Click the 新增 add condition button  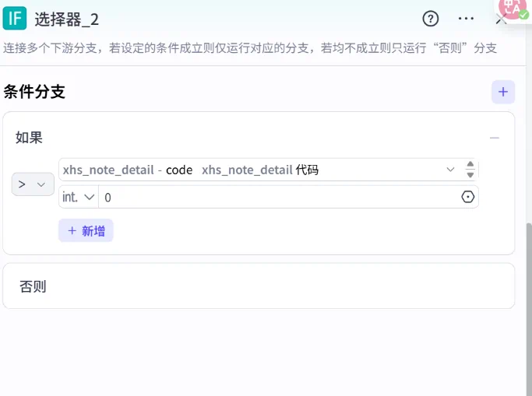[x=86, y=230]
